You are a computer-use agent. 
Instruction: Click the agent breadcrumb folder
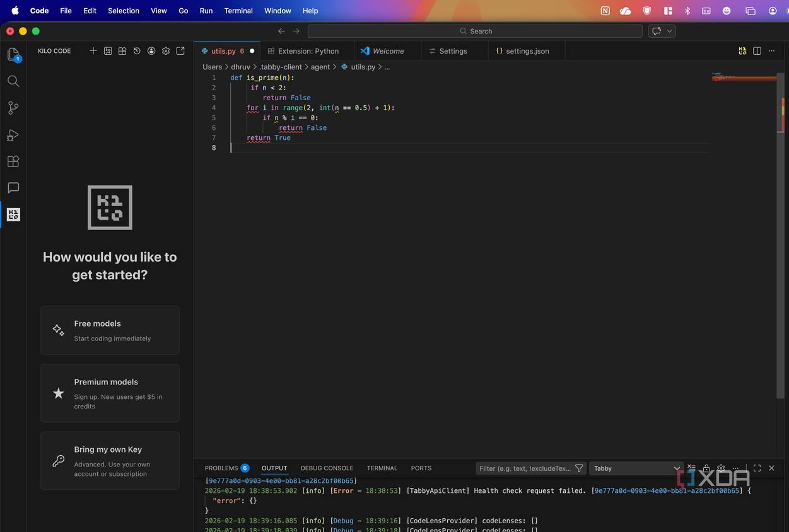coord(320,67)
